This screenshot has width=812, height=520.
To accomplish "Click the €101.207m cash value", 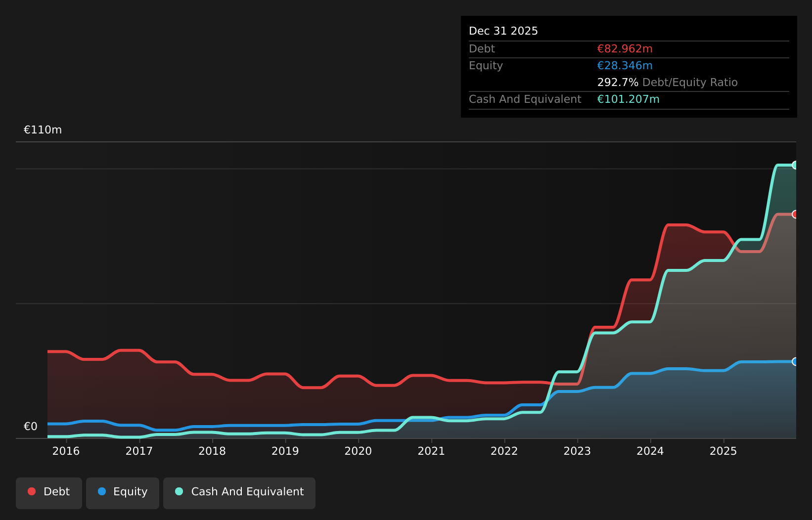I will click(628, 99).
